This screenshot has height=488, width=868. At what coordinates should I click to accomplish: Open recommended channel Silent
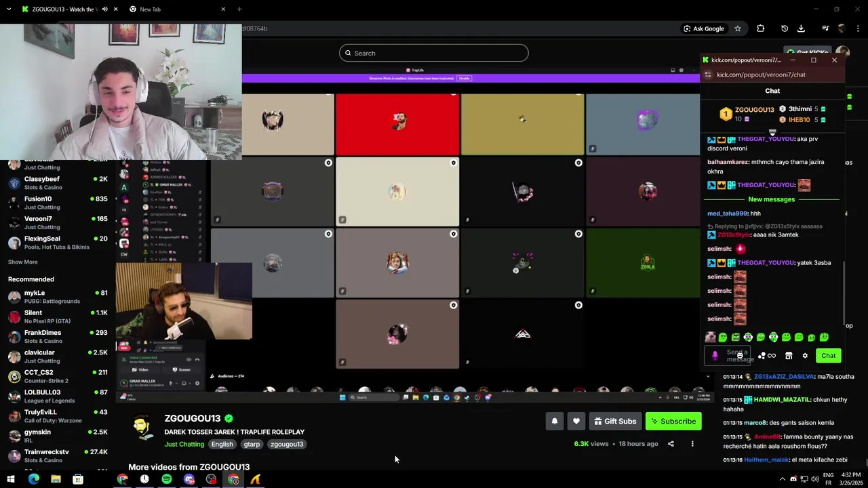(58, 317)
